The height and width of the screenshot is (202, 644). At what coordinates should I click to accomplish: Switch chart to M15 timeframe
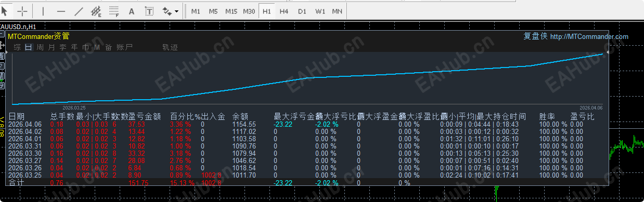231,11
